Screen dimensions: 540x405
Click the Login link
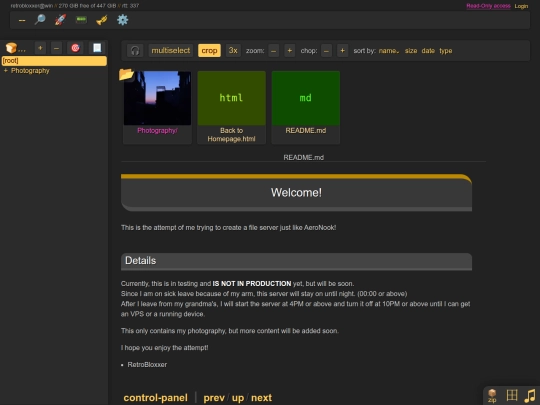click(521, 6)
